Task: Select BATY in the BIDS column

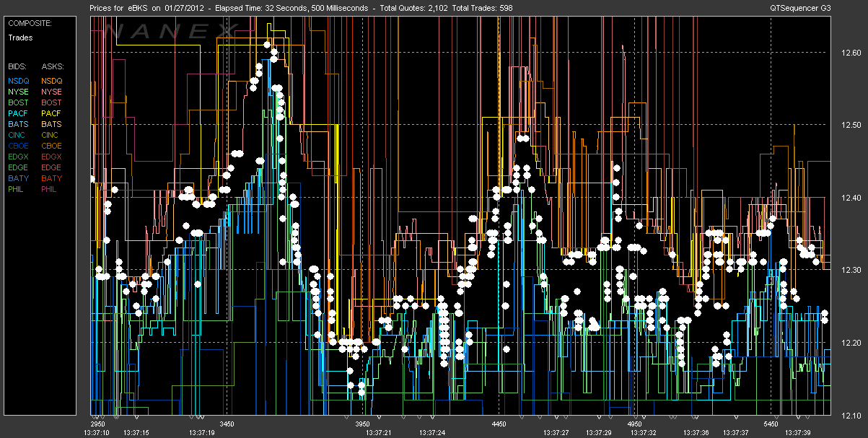Action: click(19, 178)
